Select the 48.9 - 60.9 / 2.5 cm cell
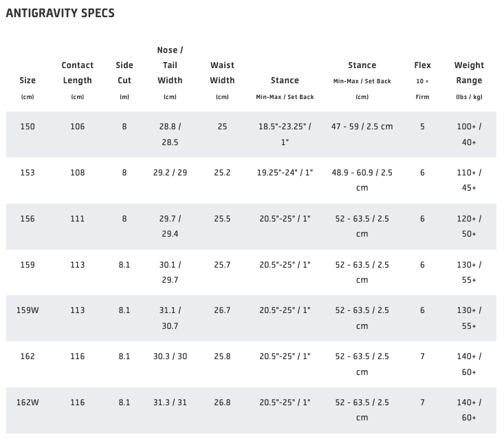 click(x=362, y=180)
